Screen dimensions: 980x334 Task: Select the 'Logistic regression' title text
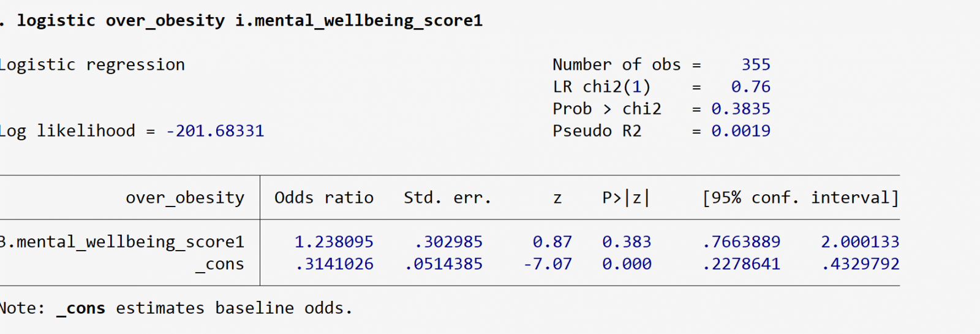pyautogui.click(x=92, y=65)
